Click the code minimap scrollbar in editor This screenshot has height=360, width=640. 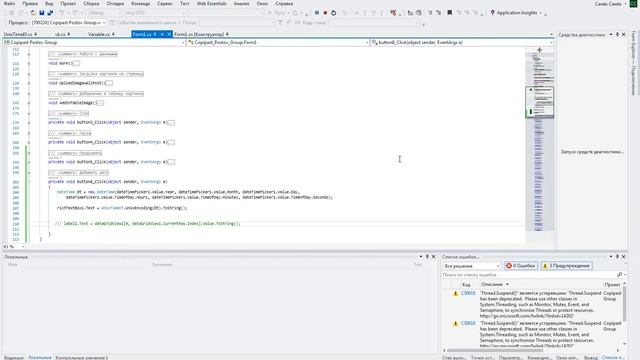point(539,143)
